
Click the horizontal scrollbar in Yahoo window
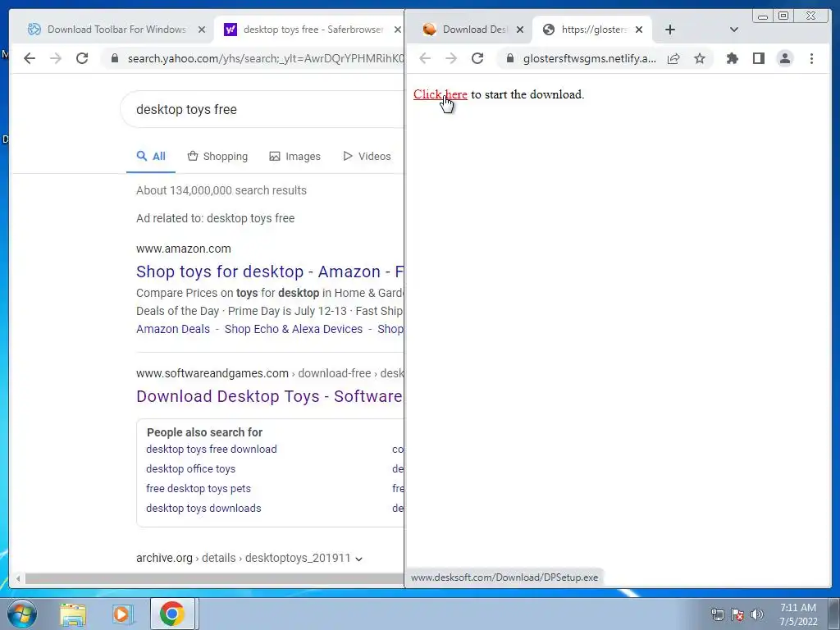click(x=214, y=578)
